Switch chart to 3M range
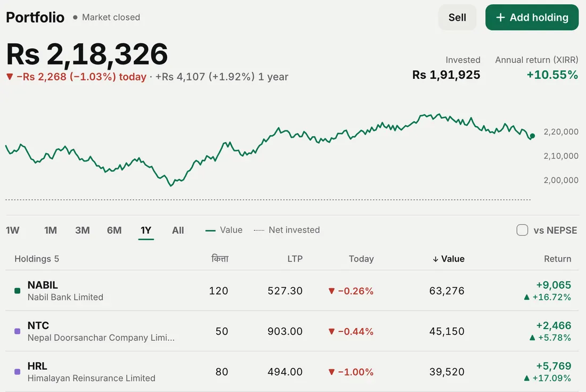The image size is (586, 392). click(82, 230)
